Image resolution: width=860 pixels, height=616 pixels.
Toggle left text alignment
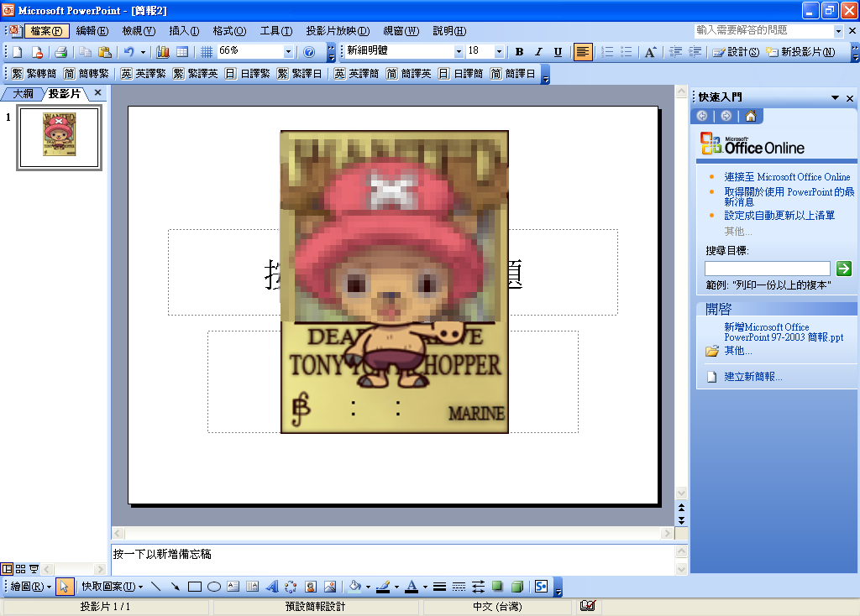click(583, 52)
